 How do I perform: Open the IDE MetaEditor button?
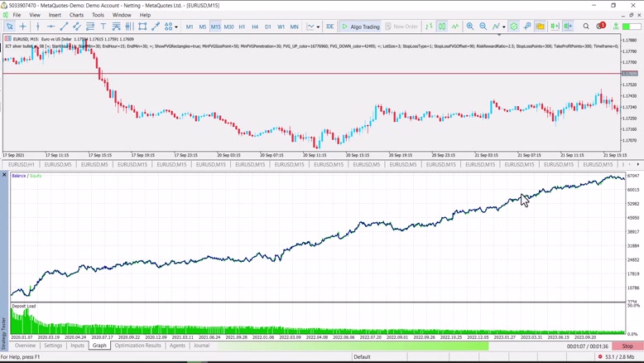click(329, 27)
